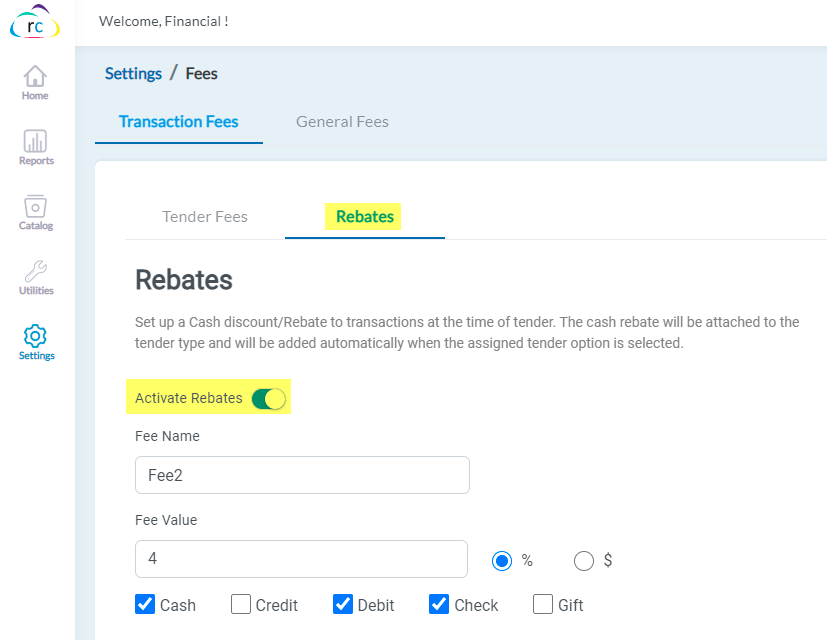Select the Rebates tab

364,216
